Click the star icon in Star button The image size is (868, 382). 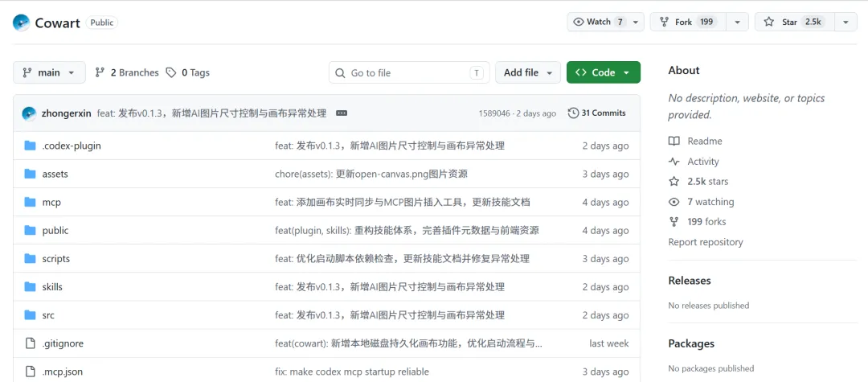pyautogui.click(x=769, y=23)
